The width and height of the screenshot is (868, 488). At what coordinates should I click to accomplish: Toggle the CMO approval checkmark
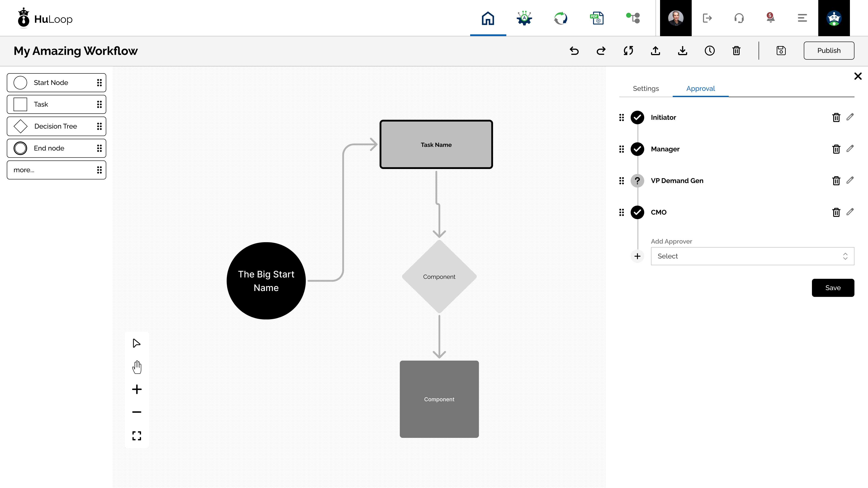pos(637,212)
